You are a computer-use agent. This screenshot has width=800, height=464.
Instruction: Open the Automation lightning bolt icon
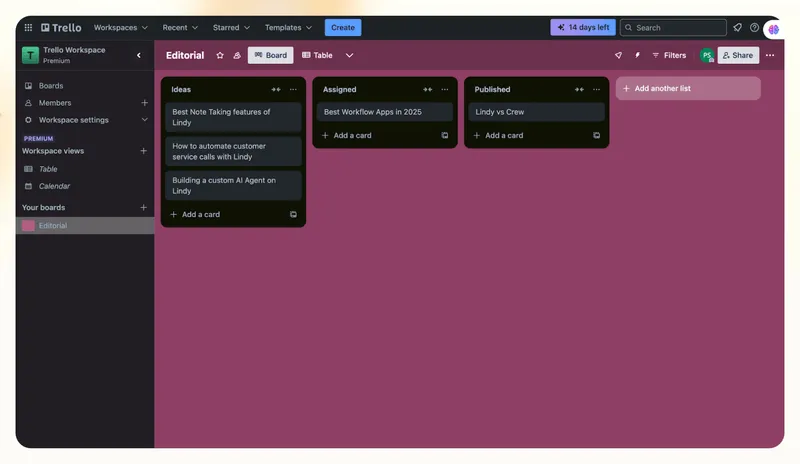coord(637,55)
